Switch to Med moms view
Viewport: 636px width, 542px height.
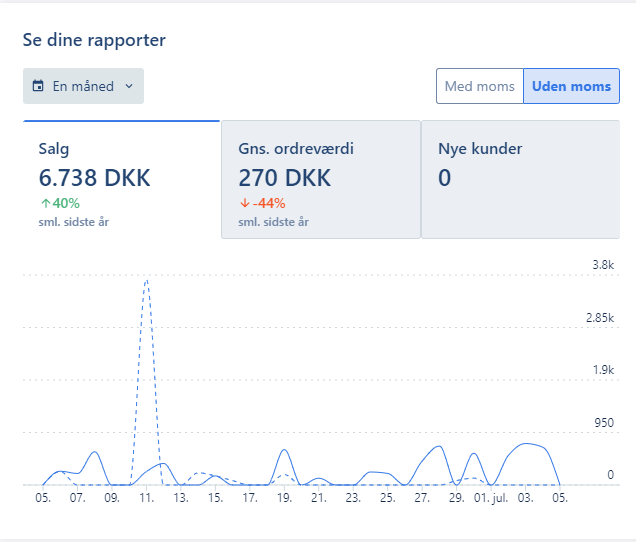coord(479,86)
